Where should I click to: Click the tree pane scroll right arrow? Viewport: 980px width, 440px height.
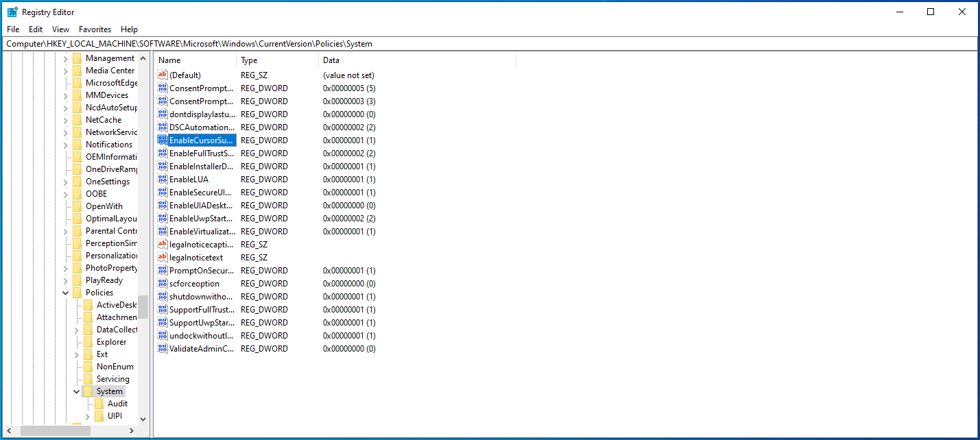pos(132,430)
